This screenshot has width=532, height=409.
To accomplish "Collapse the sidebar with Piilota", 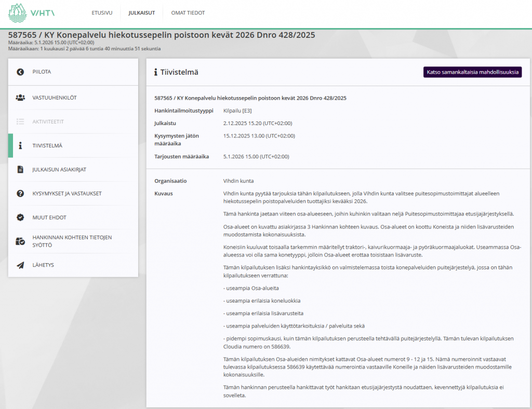I will coord(42,72).
